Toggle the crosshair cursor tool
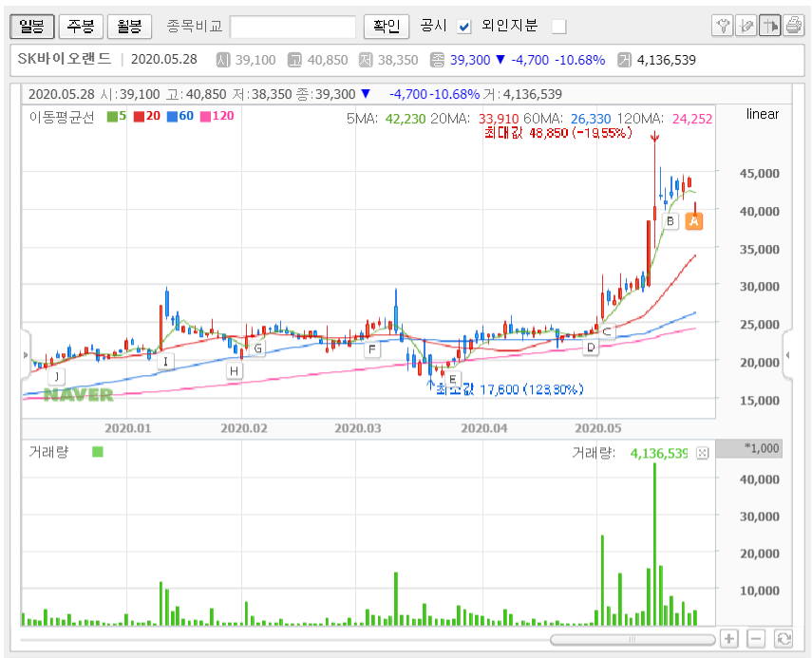Screen dimensions: 812x658 pos(769,26)
